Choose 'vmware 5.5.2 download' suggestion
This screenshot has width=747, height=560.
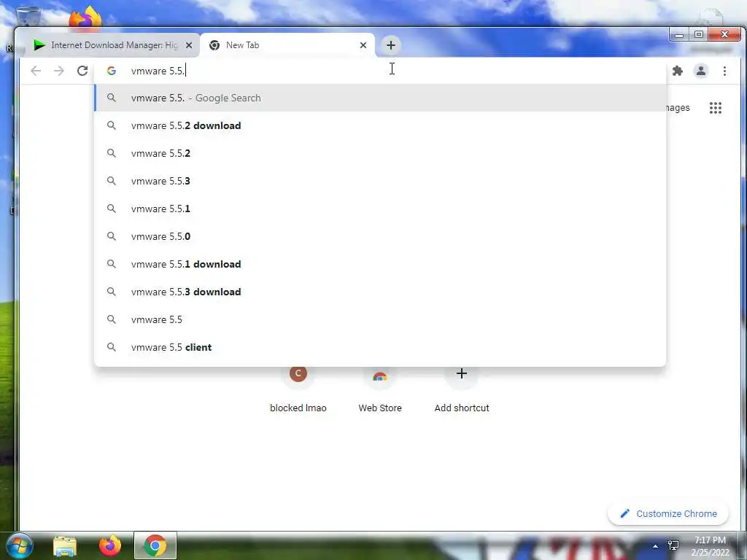[x=380, y=125]
